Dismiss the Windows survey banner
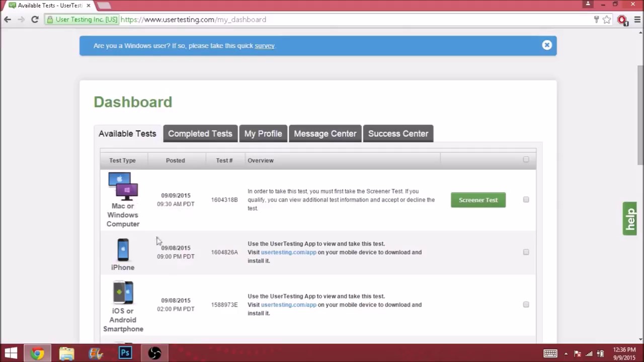644x362 pixels. pos(547,45)
